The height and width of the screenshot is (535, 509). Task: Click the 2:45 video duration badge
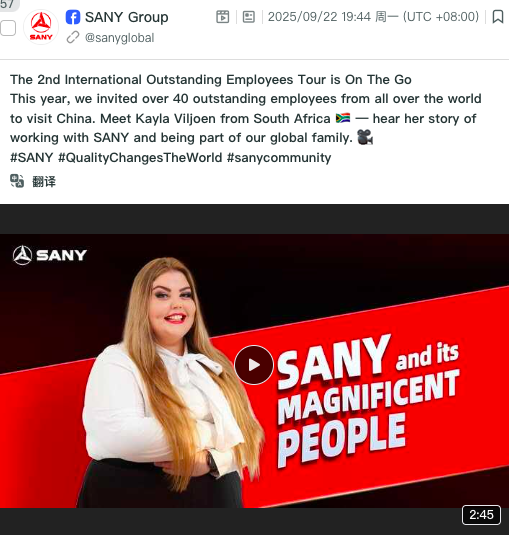pos(481,515)
